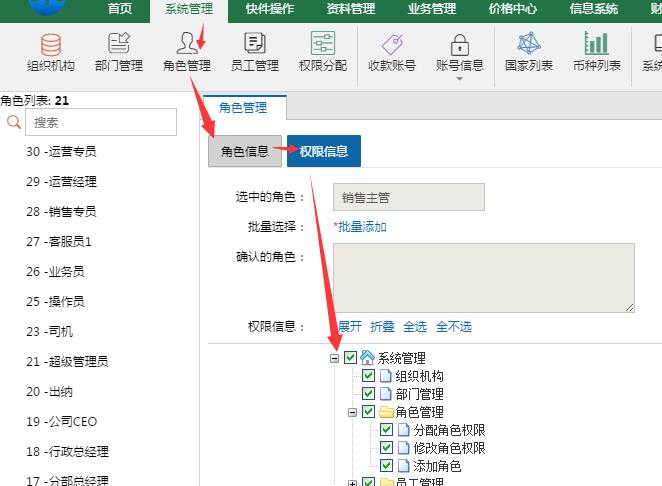The image size is (662, 486).
Task: Open 权限分配 toolbar icon
Action: click(x=322, y=52)
